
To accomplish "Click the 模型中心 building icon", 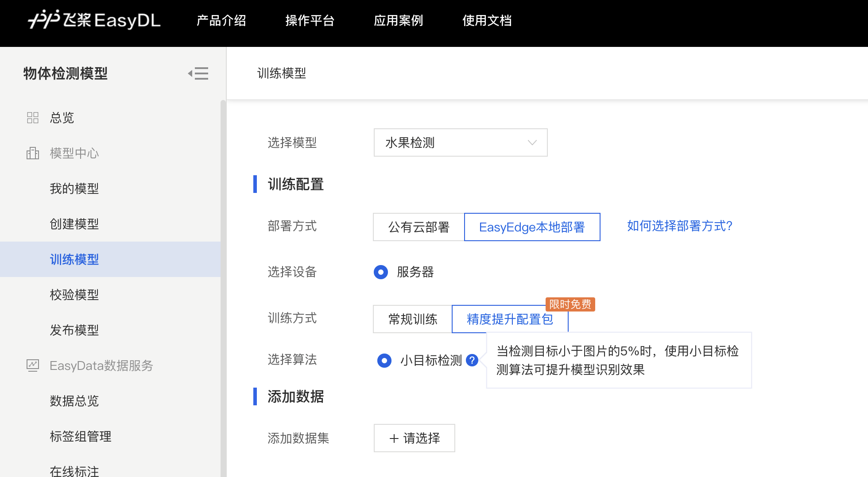I will coord(33,153).
